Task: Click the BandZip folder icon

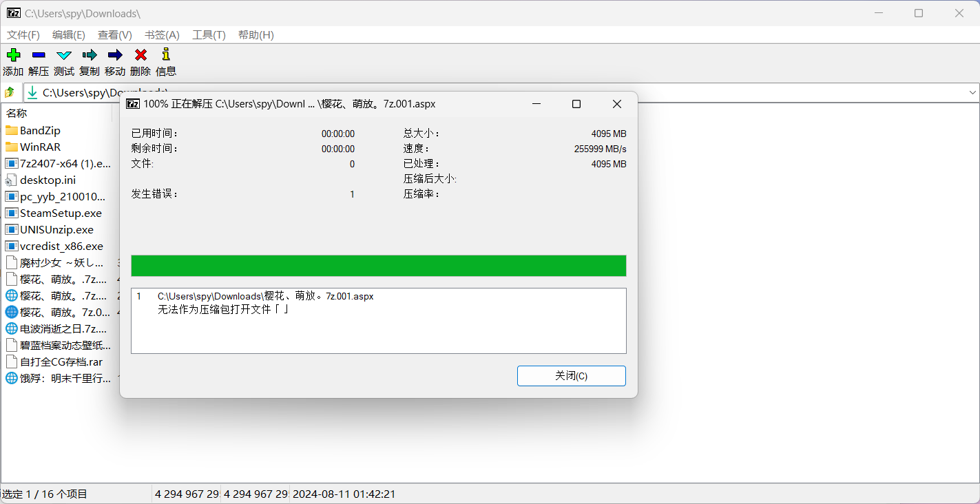Action: 11,130
